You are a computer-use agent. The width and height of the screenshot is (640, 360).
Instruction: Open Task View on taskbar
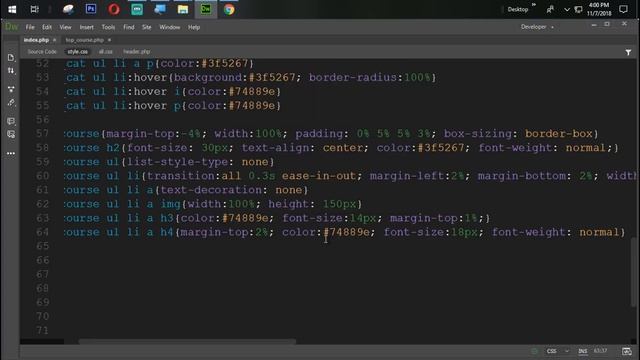(x=35, y=9)
